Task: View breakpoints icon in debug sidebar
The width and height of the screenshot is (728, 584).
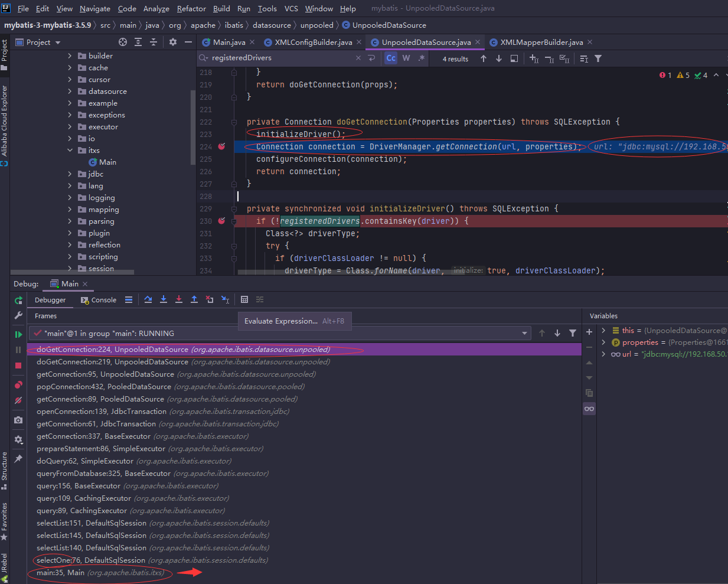Action: coord(18,385)
